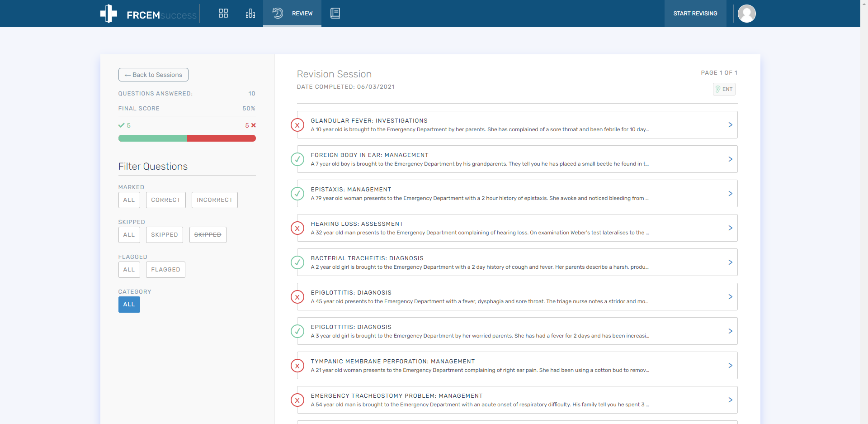
Task: Filter by Incorrect answers
Action: [x=215, y=200]
